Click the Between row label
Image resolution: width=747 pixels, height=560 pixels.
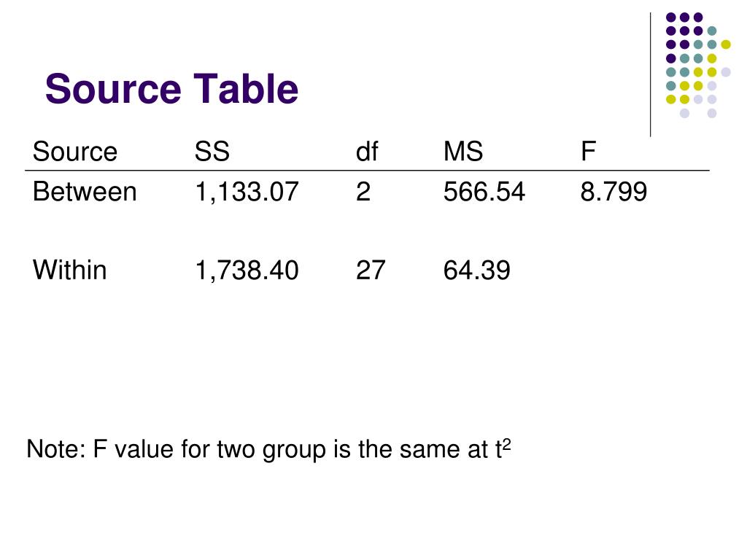tap(85, 192)
